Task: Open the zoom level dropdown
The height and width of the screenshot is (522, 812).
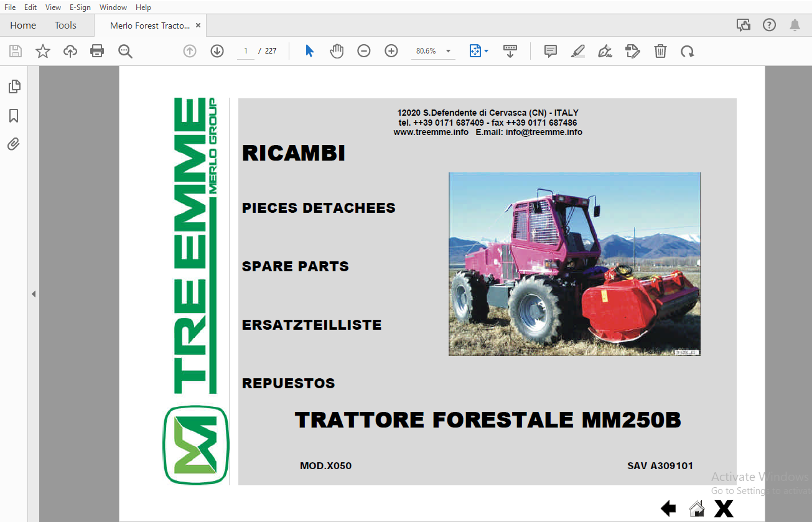Action: click(x=448, y=51)
